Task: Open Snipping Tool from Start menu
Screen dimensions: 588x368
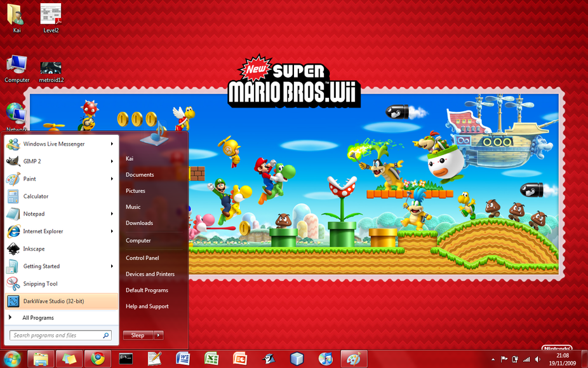Action: tap(40, 284)
